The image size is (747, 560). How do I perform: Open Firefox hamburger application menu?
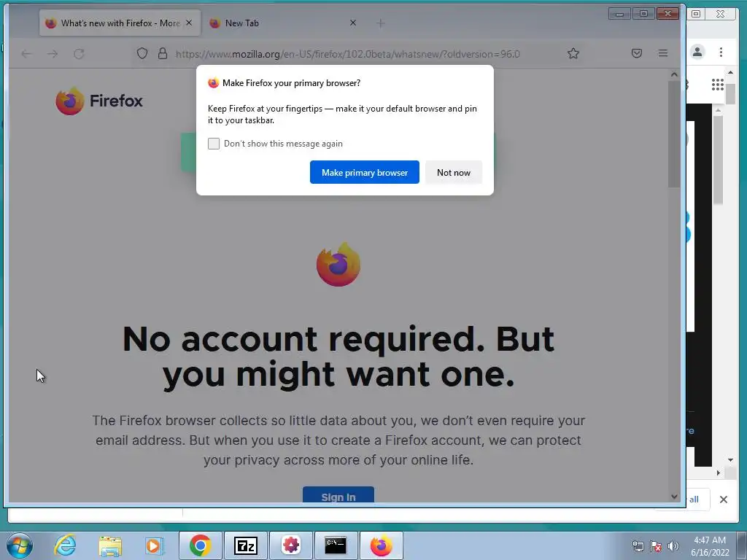click(x=662, y=53)
